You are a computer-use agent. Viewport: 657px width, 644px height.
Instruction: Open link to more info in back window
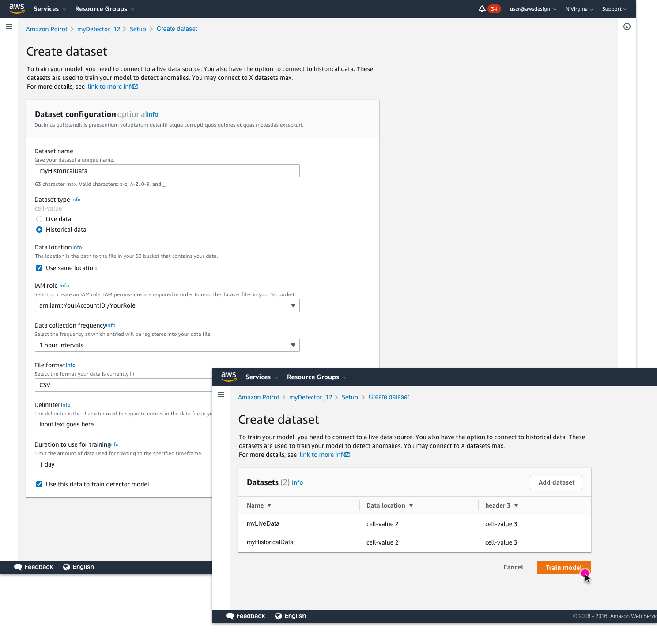[110, 87]
